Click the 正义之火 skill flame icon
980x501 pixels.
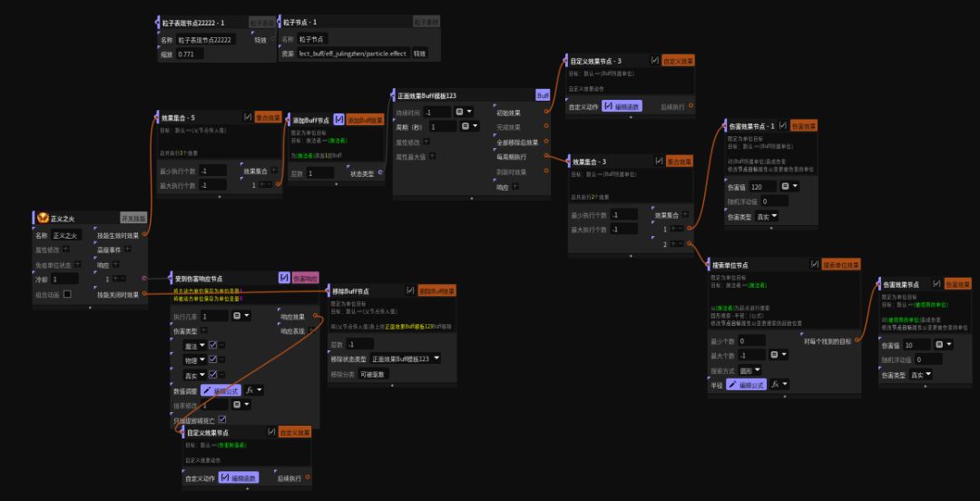(x=43, y=219)
